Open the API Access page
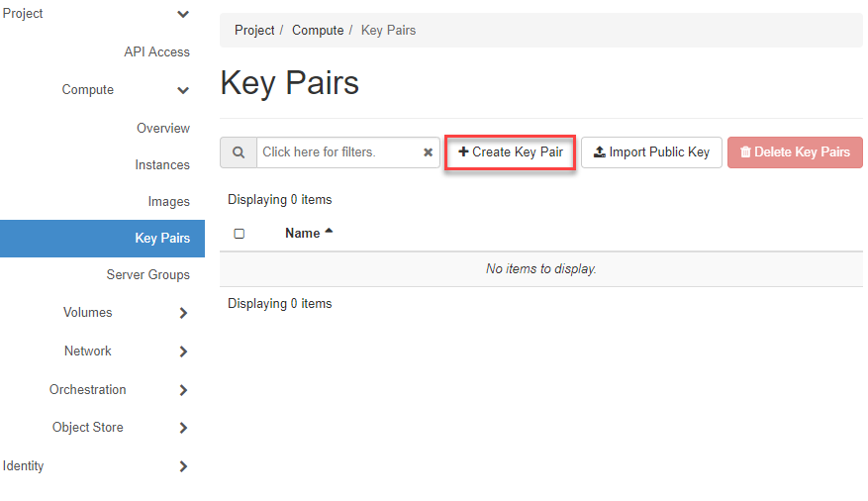Image resolution: width=868 pixels, height=501 pixels. (156, 51)
